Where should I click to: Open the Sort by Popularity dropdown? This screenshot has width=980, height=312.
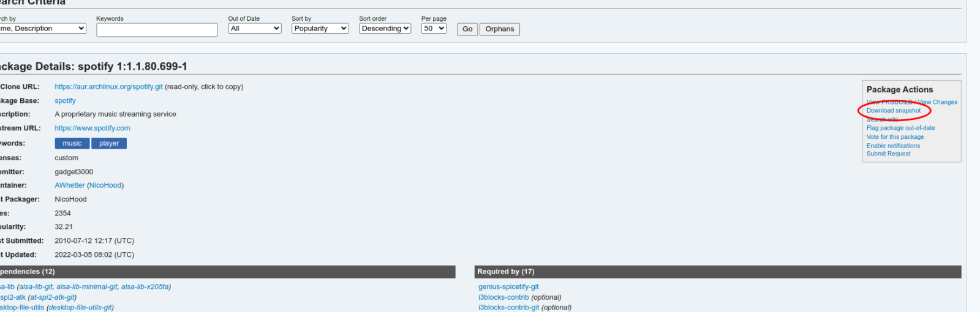(320, 29)
